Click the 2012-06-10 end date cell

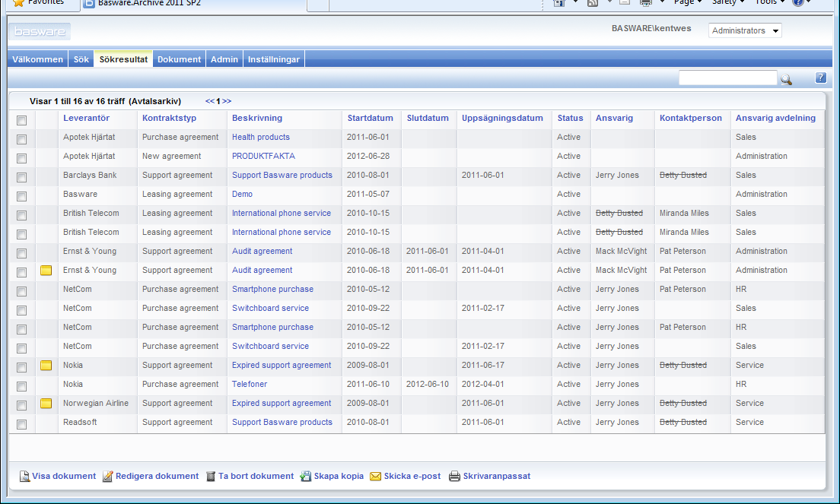click(428, 384)
